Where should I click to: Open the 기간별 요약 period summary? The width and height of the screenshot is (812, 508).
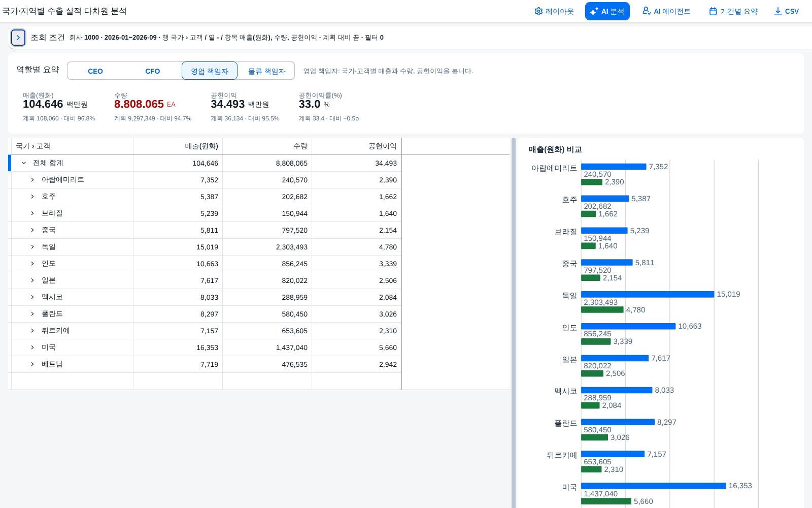733,11
